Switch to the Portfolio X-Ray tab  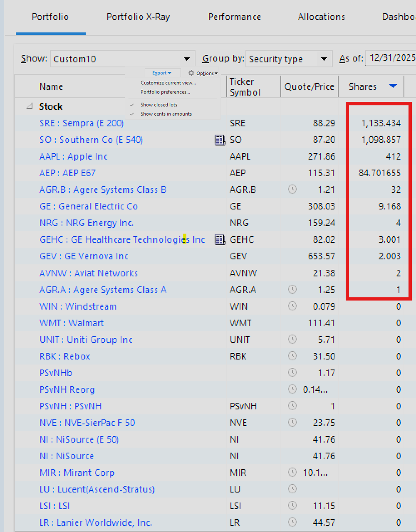click(x=138, y=17)
